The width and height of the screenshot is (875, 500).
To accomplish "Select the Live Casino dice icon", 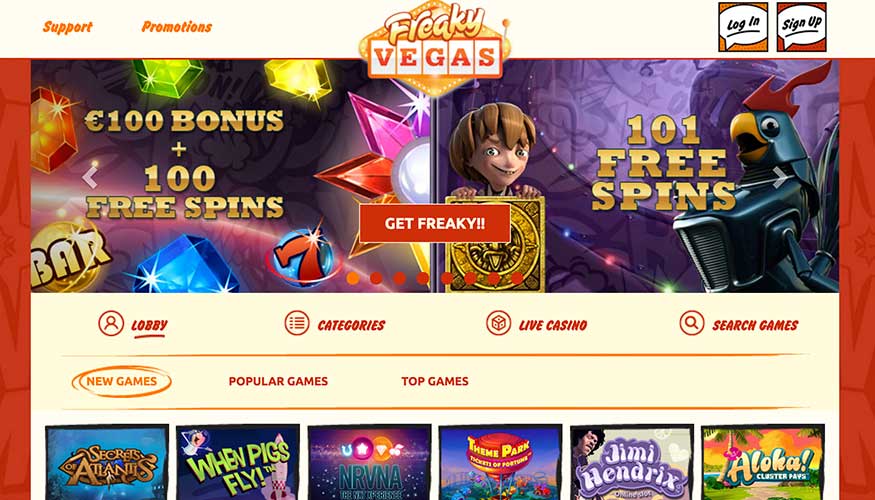I will (x=498, y=323).
